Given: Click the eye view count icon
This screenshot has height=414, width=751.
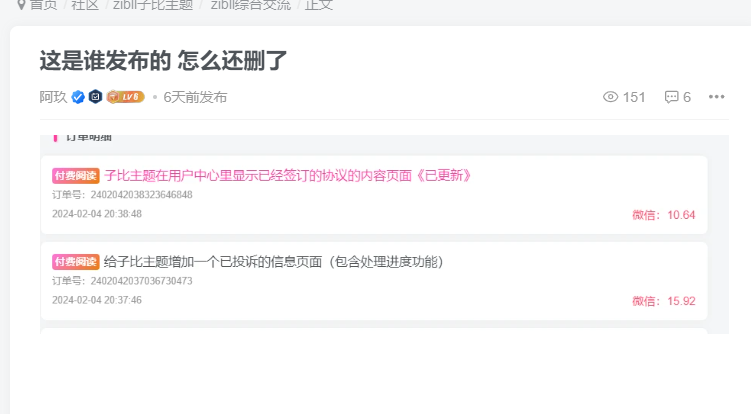Looking at the screenshot, I should 610,97.
